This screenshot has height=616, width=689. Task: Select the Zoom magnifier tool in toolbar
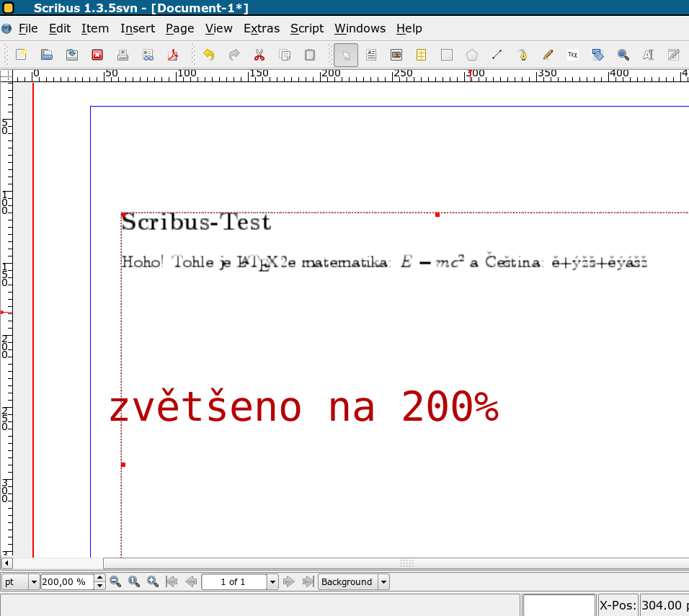[x=623, y=55]
